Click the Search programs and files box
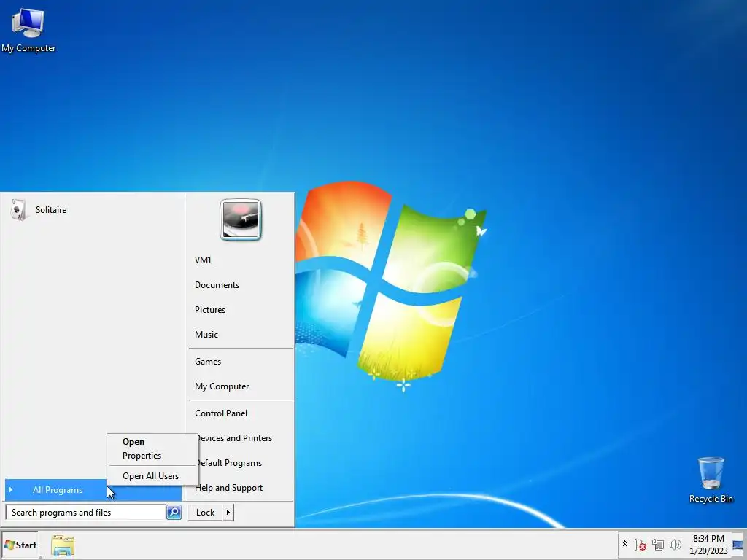Image resolution: width=747 pixels, height=560 pixels. pos(86,513)
